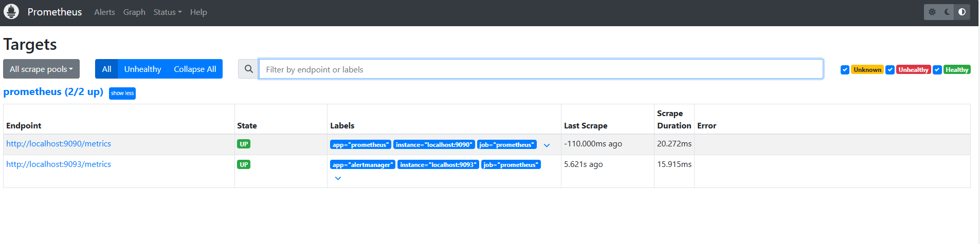The width and height of the screenshot is (980, 244).
Task: Open http://localhost:9093/metrics endpoint link
Action: (x=59, y=164)
